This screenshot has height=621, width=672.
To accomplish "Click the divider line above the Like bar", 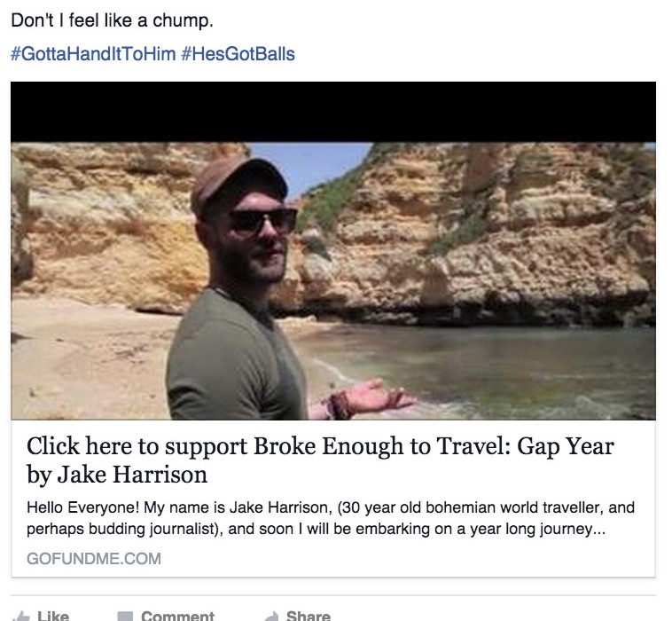I will (333, 595).
